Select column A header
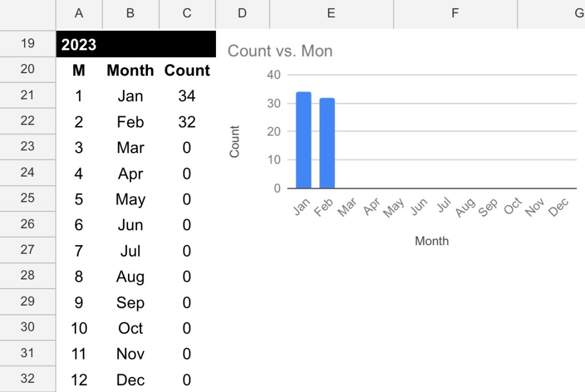Screen dimensions: 585x392 pyautogui.click(x=79, y=14)
